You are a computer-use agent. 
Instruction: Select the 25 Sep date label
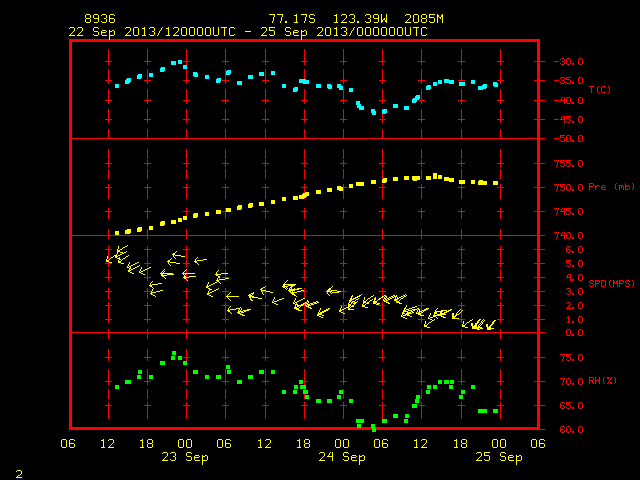coord(499,457)
